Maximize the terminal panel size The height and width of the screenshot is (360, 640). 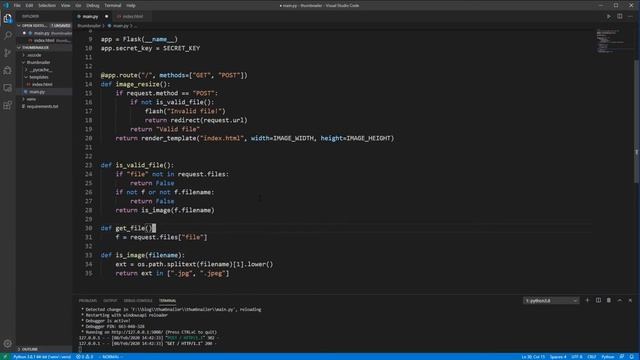pyautogui.click(x=620, y=300)
